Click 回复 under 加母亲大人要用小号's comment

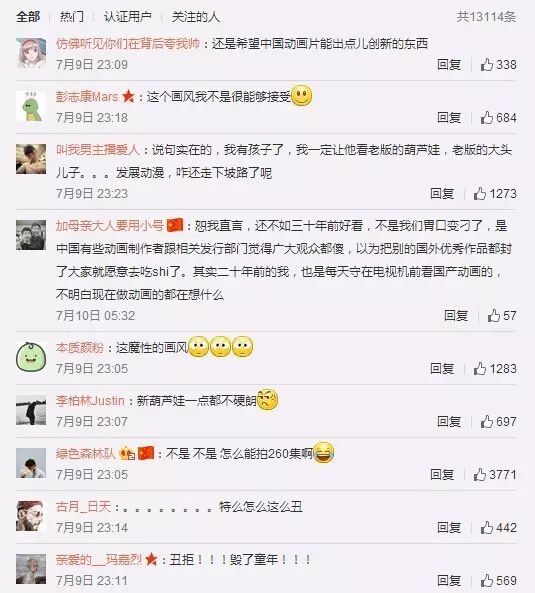pyautogui.click(x=456, y=315)
